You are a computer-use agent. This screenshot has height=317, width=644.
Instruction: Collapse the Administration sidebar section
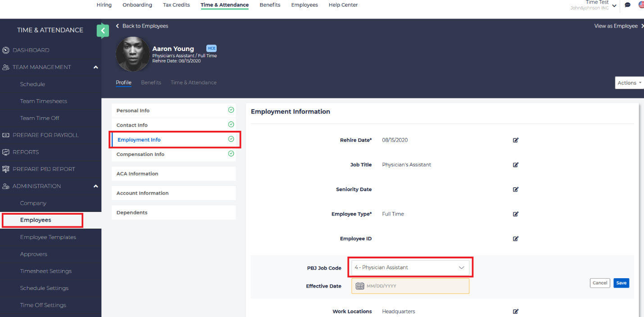[95, 186]
